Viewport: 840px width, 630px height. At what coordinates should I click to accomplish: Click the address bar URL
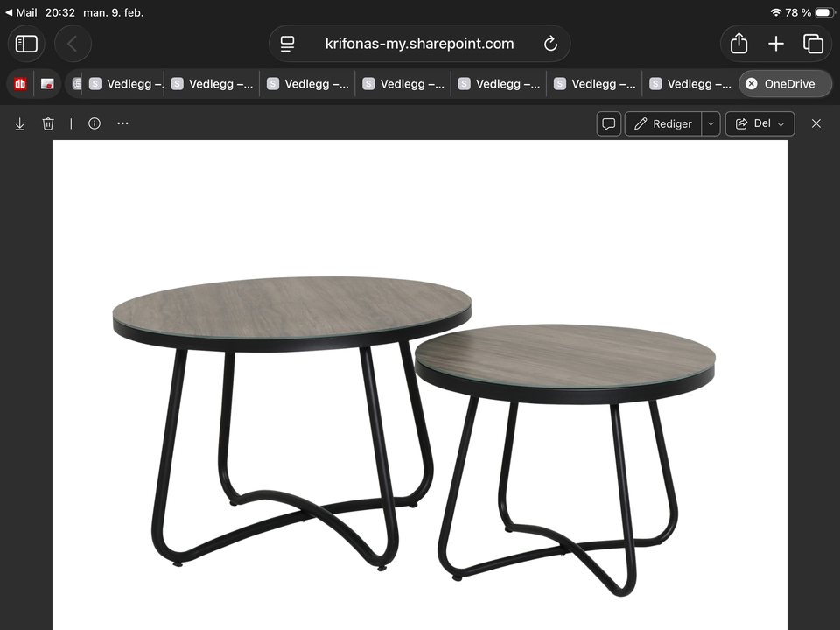419,44
